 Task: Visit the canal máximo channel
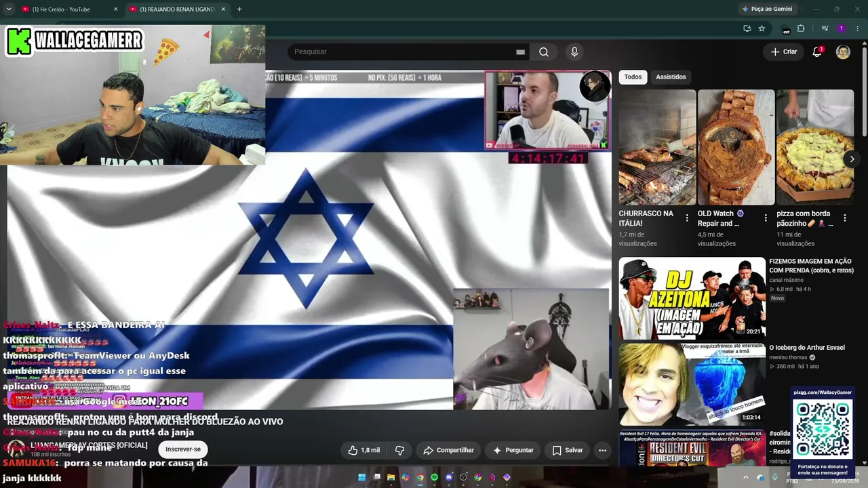(786, 280)
